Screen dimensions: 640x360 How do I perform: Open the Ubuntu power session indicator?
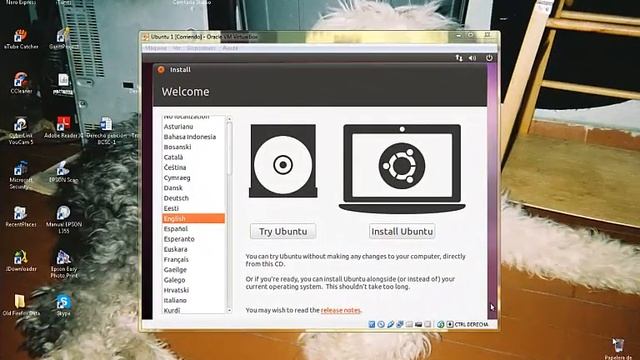pyautogui.click(x=489, y=58)
